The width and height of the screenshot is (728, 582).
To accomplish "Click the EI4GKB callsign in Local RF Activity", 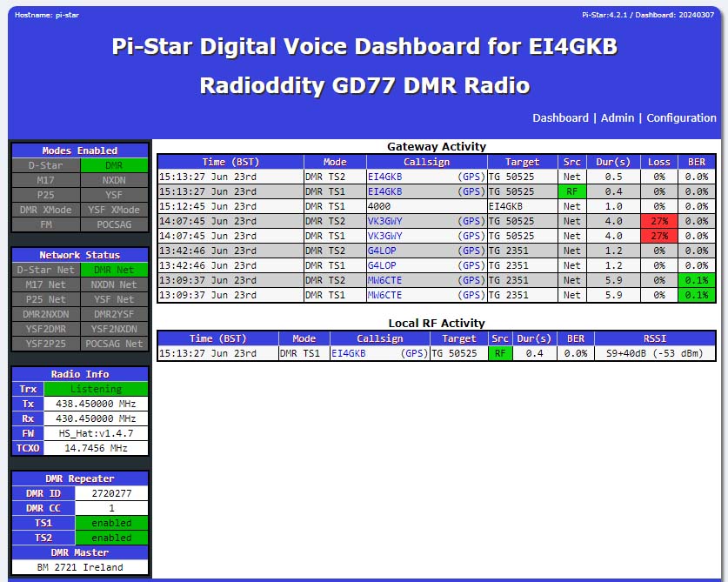I will coord(349,353).
